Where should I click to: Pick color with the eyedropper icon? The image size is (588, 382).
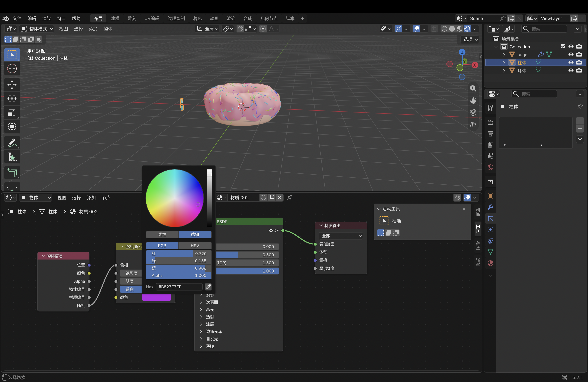pyautogui.click(x=208, y=287)
